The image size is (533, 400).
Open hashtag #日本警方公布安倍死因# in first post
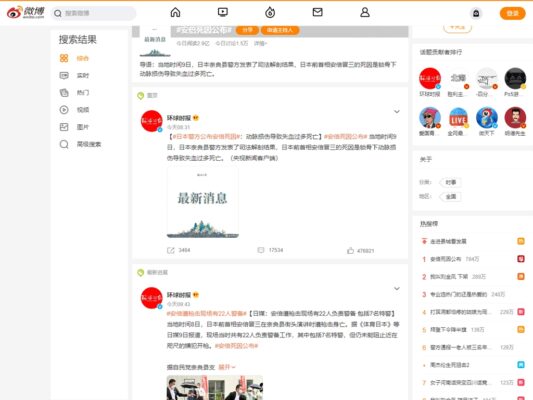click(x=207, y=137)
